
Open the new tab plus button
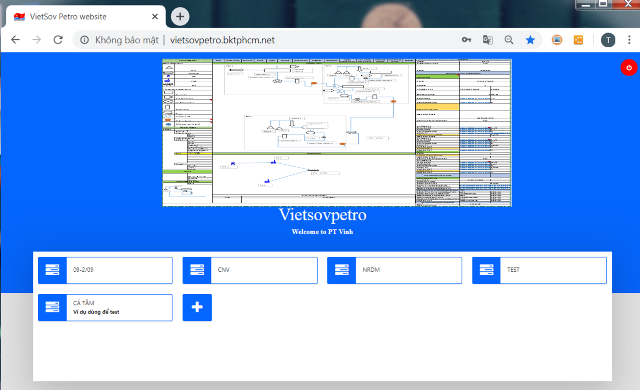click(x=180, y=16)
